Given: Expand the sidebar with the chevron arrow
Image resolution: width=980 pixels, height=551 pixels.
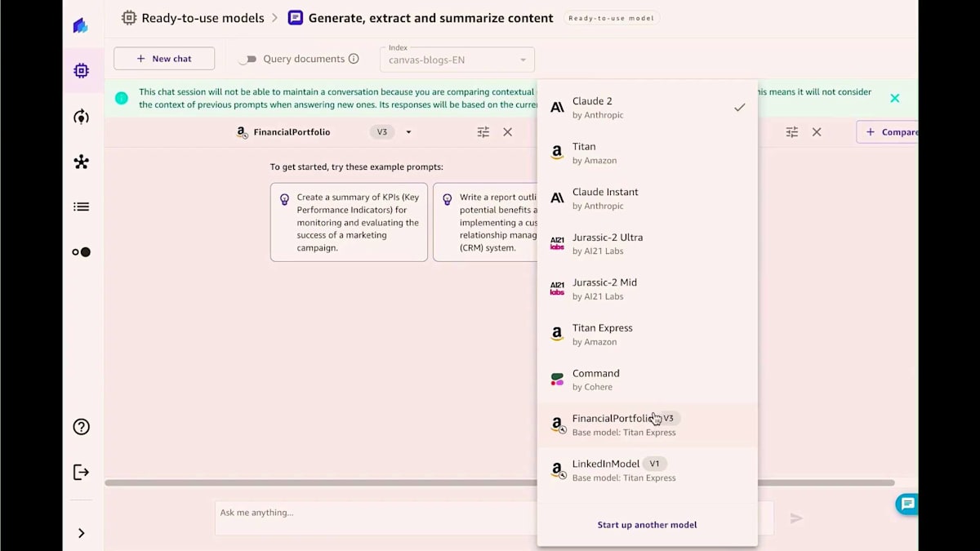Looking at the screenshot, I should 81,533.
